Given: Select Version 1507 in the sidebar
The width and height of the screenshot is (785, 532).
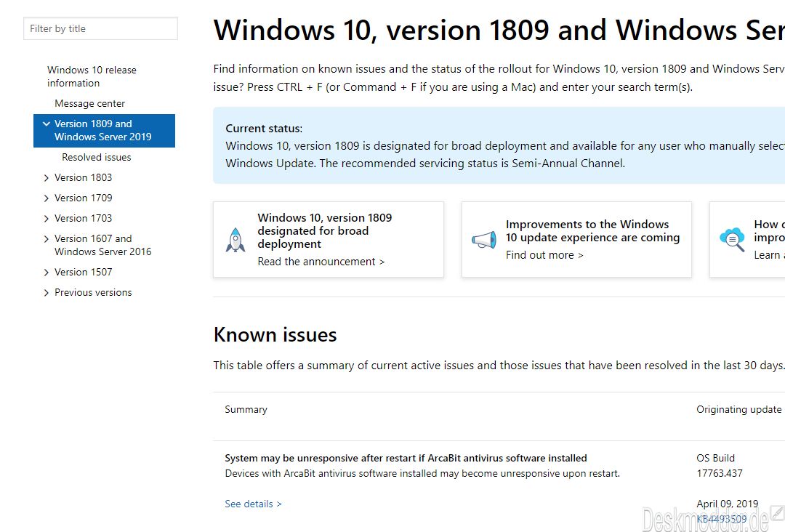Looking at the screenshot, I should [83, 273].
